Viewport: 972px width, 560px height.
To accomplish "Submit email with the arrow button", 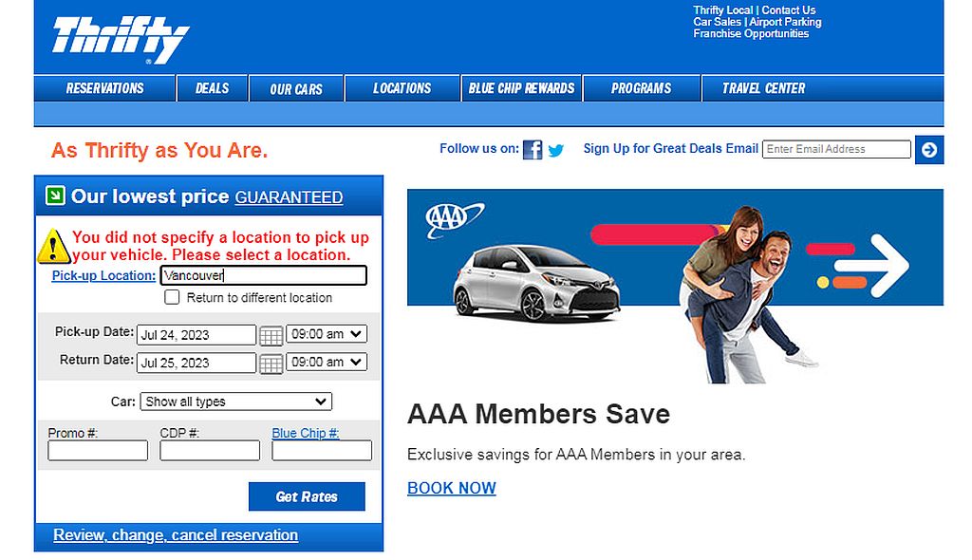I will tap(928, 149).
